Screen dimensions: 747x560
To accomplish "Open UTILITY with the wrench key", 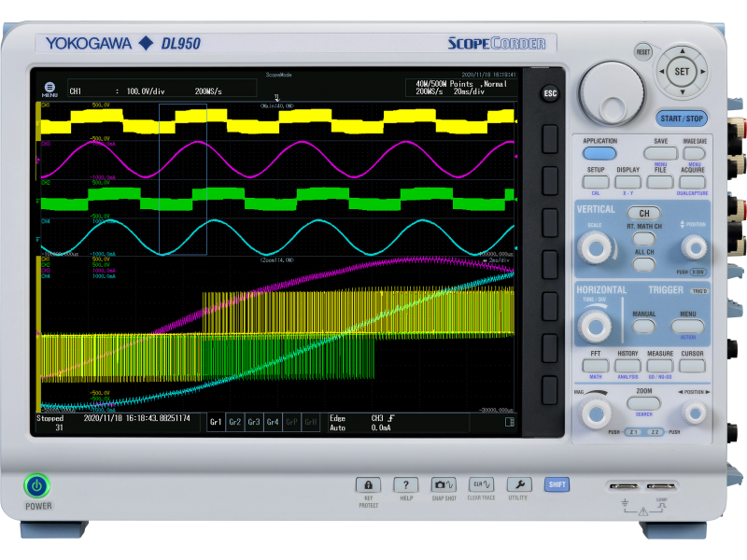I will [519, 485].
